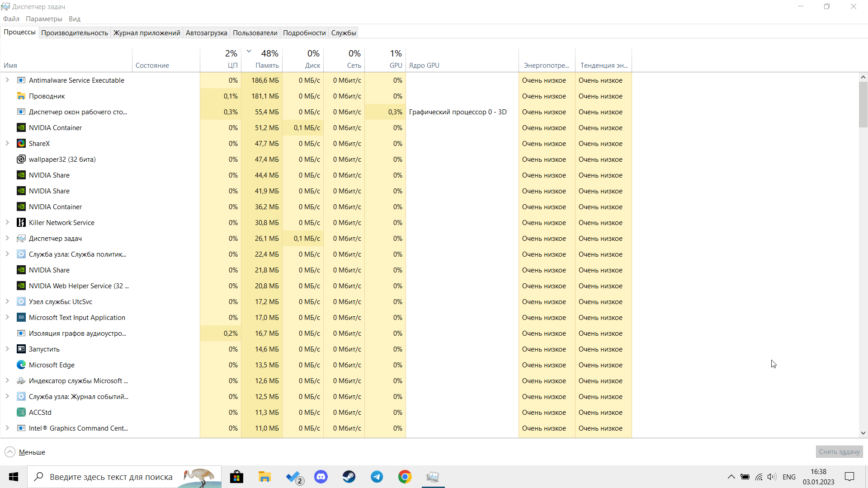Click the wallpaper32 process icon

[21, 160]
